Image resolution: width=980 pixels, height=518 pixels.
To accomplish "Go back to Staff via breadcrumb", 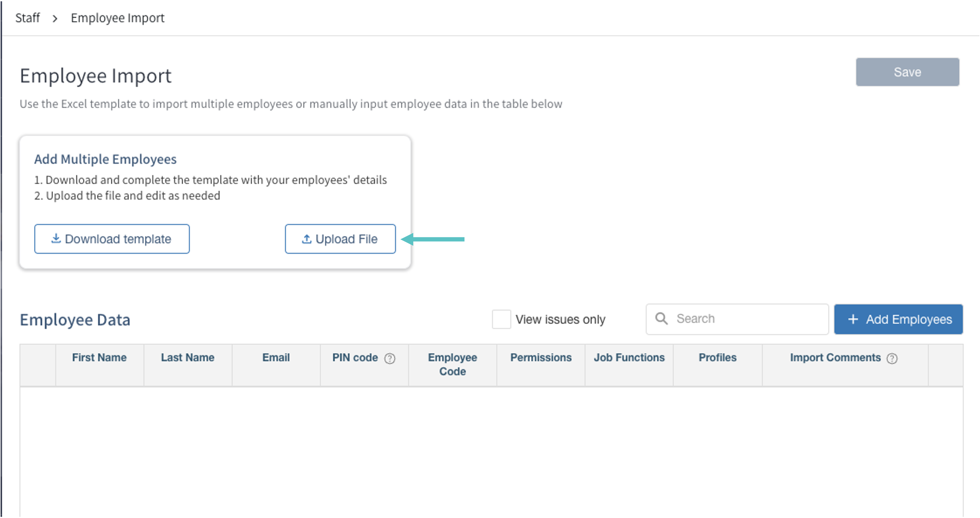I will (x=27, y=18).
